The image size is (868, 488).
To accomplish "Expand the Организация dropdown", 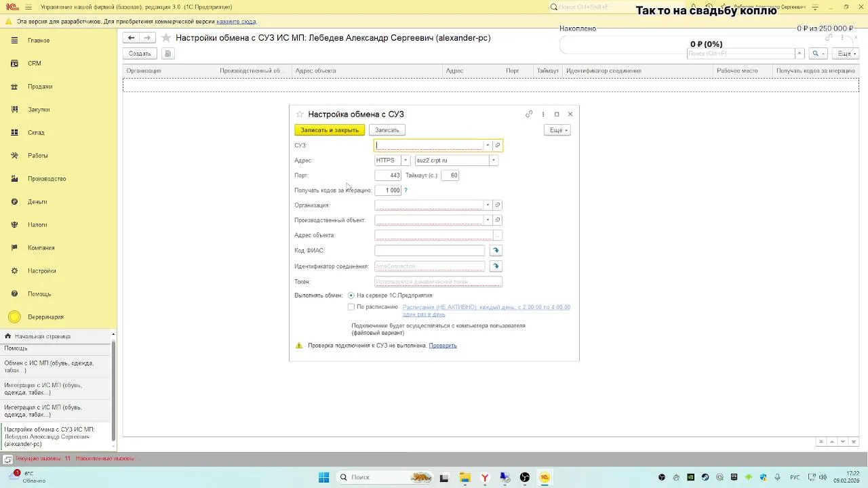I will click(488, 205).
